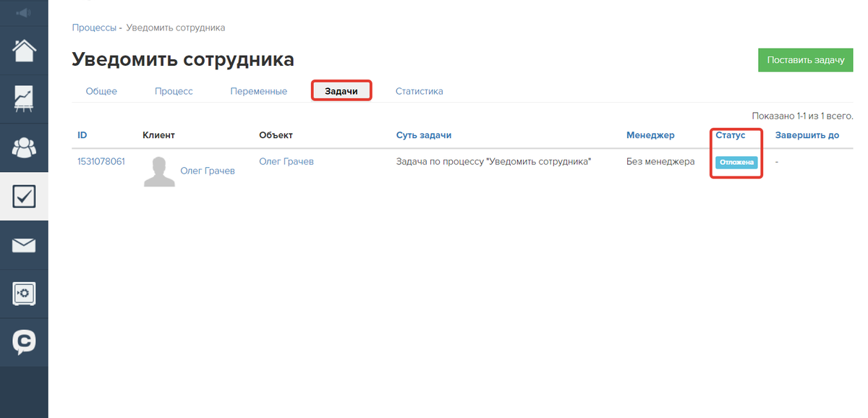The height and width of the screenshot is (418, 868).
Task: Open the chat bubble icon in sidebar
Action: click(x=24, y=341)
